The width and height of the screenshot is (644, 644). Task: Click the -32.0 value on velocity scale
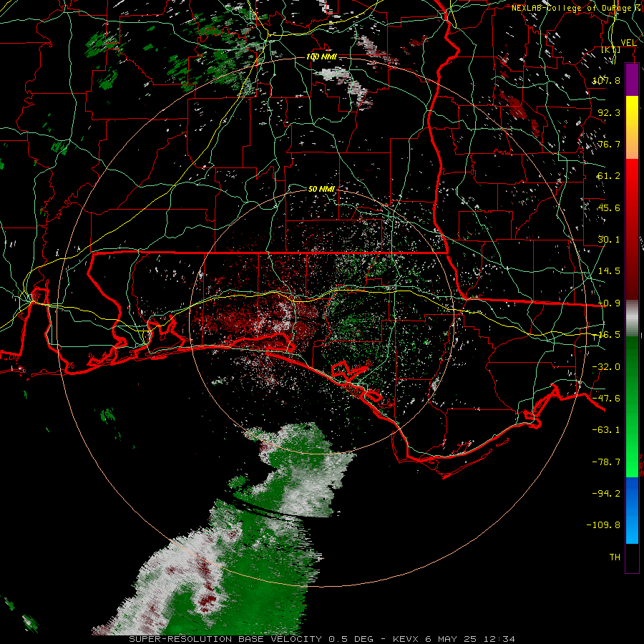point(606,367)
